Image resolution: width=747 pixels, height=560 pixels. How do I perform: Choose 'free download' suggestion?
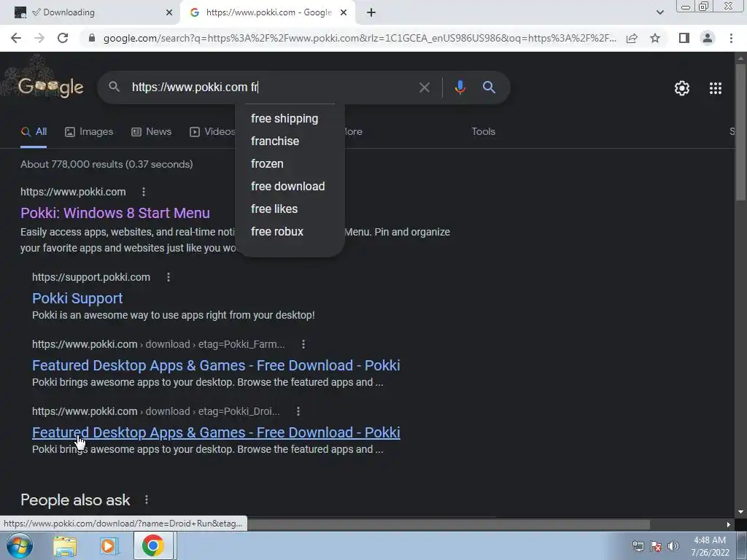(287, 186)
